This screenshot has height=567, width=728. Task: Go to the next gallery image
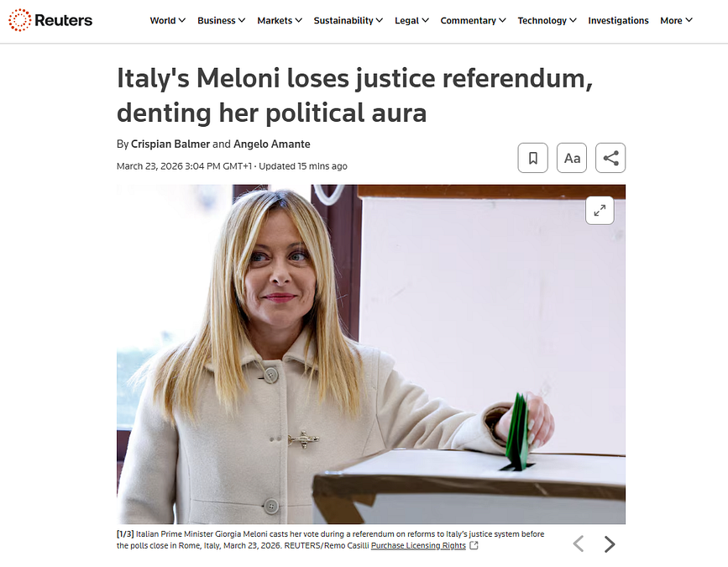coord(610,543)
